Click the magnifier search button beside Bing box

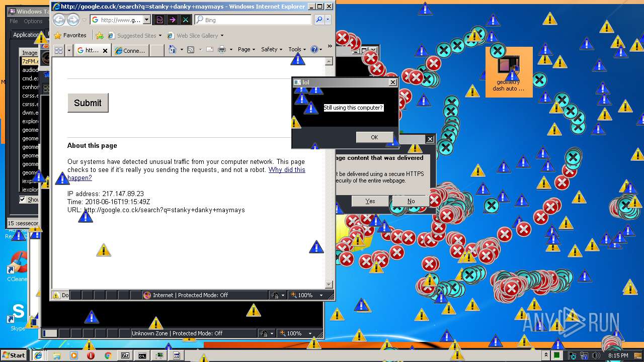[319, 20]
